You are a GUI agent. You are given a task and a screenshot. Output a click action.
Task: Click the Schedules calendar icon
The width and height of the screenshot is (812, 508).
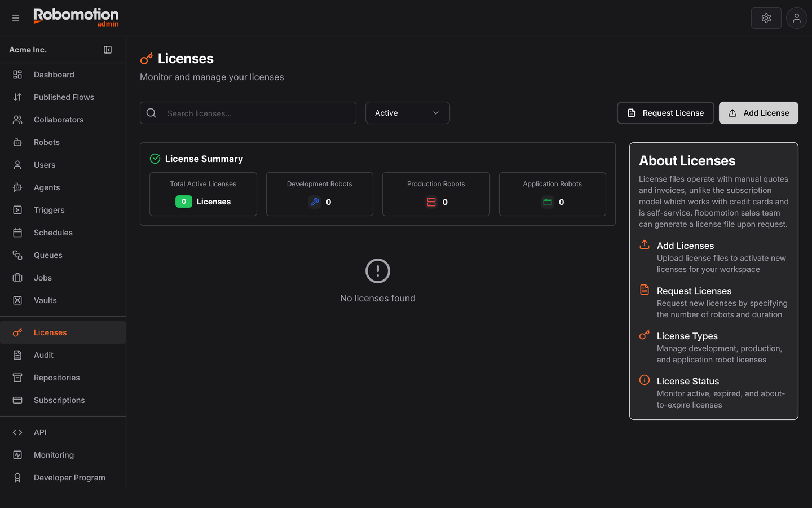[17, 233]
